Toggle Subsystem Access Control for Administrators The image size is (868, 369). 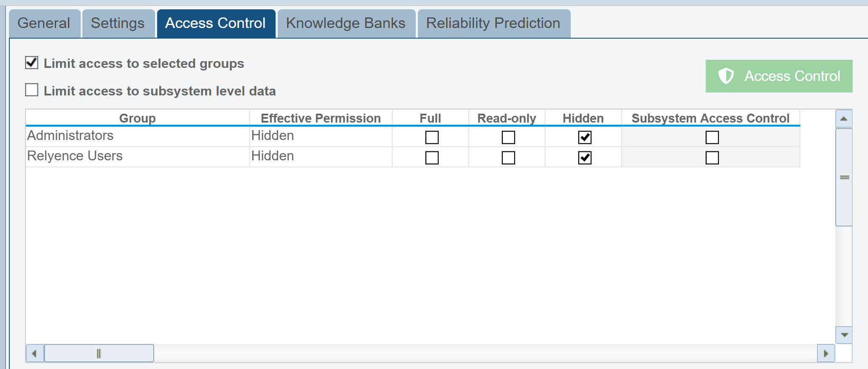pyautogui.click(x=712, y=137)
